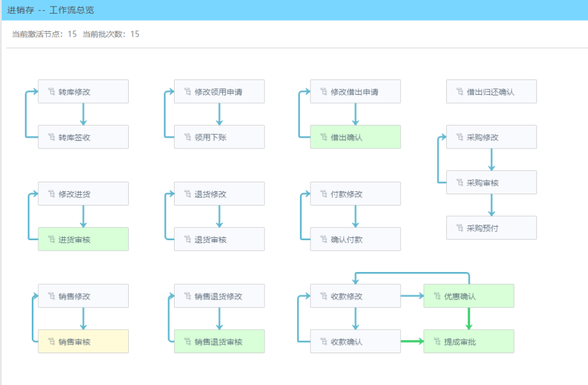The height and width of the screenshot is (385, 588).
Task: Click the tree icon in the 采购预付 node
Action: (460, 228)
